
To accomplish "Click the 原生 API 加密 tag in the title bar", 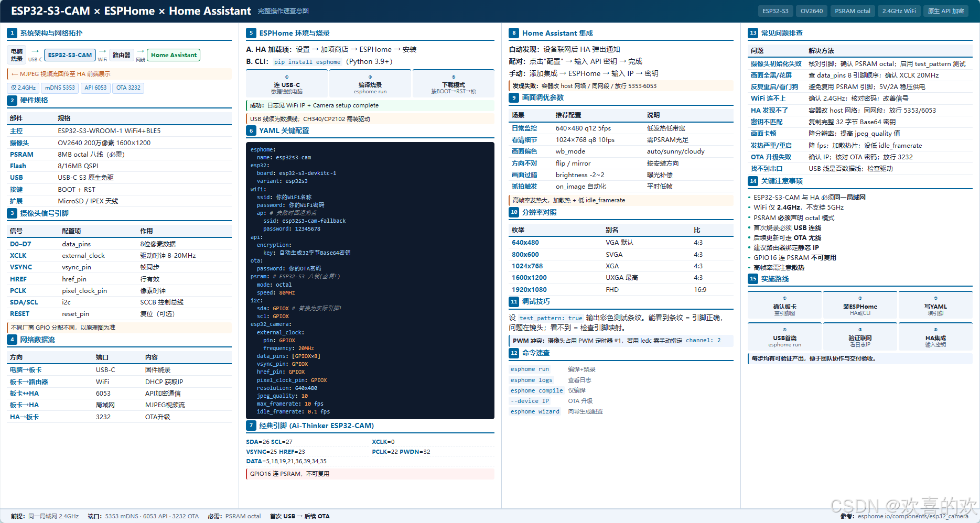I will tap(946, 11).
